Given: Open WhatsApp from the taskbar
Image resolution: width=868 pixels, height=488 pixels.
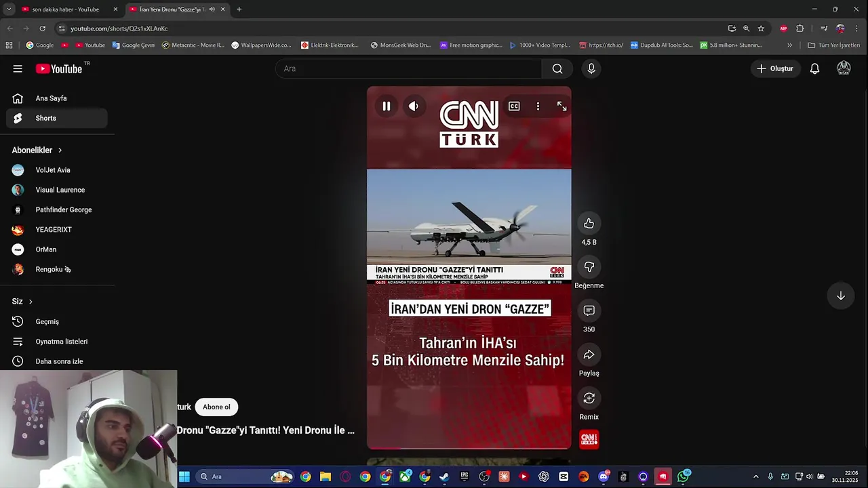Looking at the screenshot, I should [683, 476].
